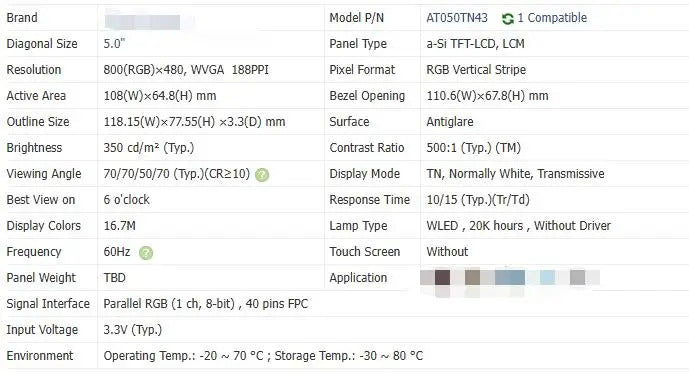Image resolution: width=689 pixels, height=374 pixels.
Task: Select the Environment temperature range text
Action: pyautogui.click(x=263, y=356)
